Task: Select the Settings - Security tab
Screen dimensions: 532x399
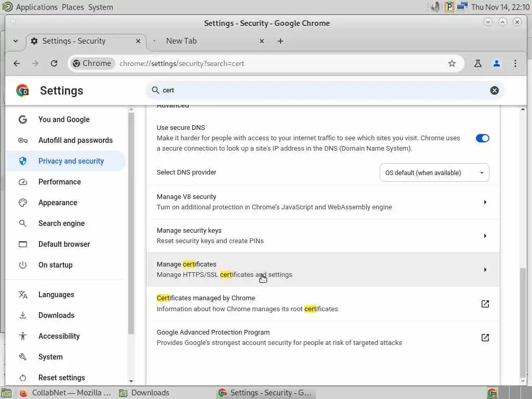Action: click(x=86, y=41)
